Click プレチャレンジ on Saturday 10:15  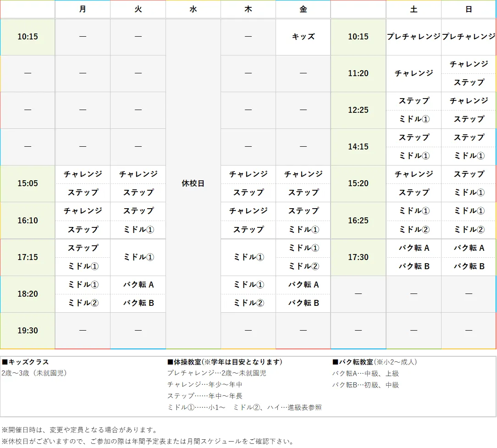(413, 37)
